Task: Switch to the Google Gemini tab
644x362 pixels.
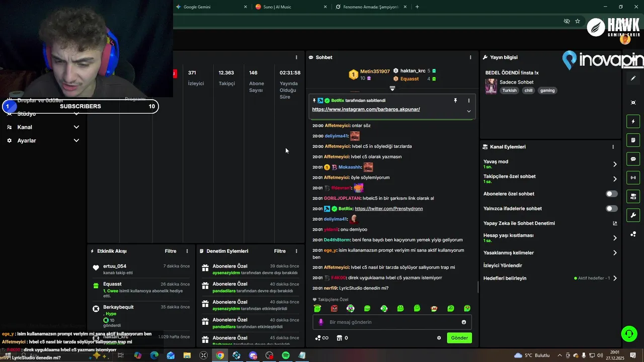Action: (211, 7)
